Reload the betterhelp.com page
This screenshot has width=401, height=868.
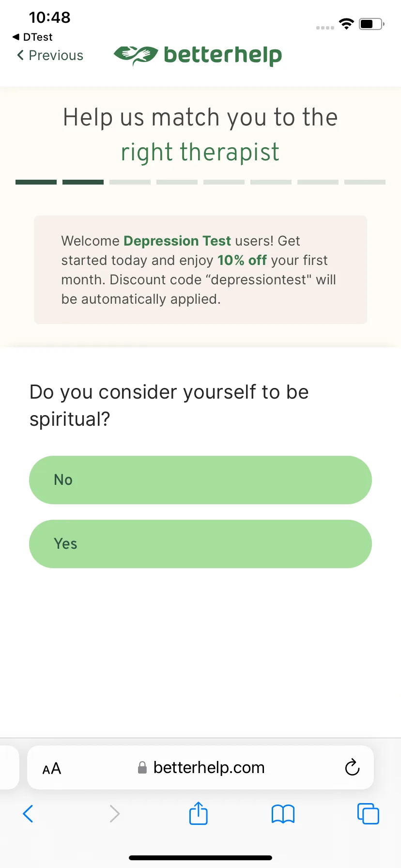pos(352,767)
